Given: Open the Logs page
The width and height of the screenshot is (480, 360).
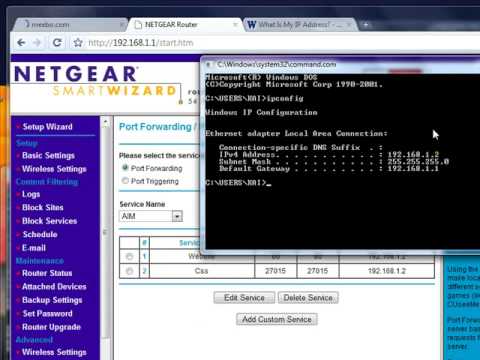Looking at the screenshot, I should pos(31,194).
